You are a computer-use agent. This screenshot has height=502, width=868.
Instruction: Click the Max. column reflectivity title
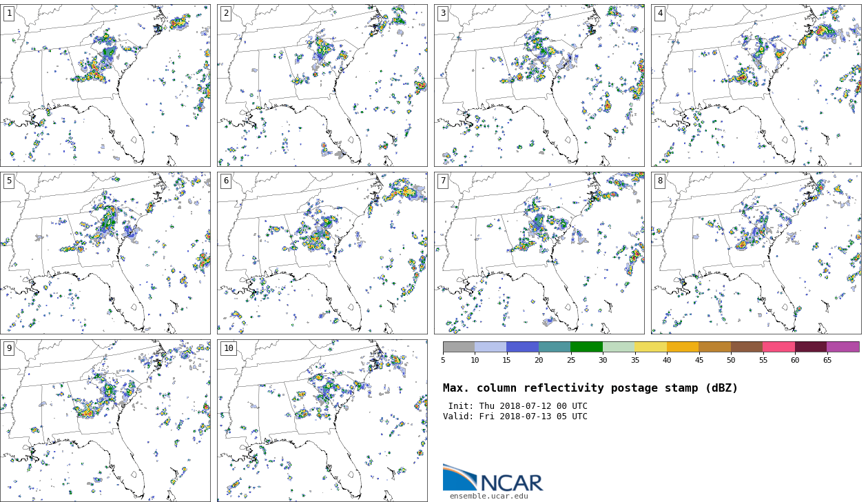point(590,388)
